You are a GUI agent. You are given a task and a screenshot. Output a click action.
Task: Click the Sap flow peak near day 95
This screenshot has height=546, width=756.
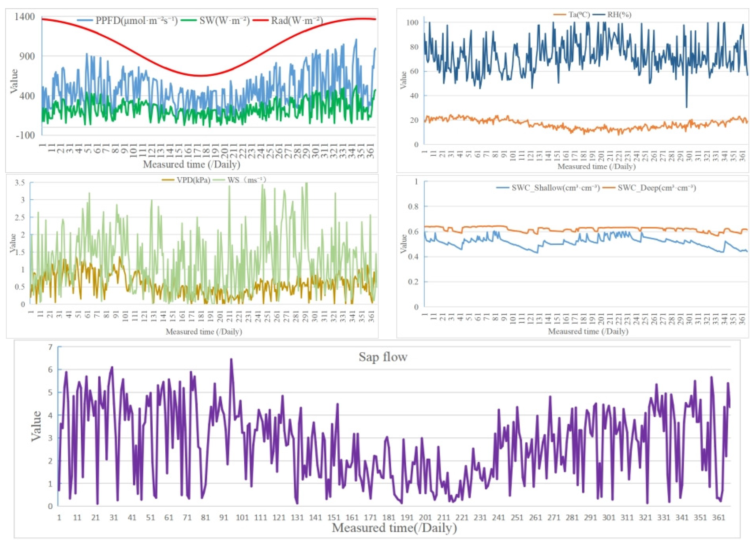(x=231, y=360)
